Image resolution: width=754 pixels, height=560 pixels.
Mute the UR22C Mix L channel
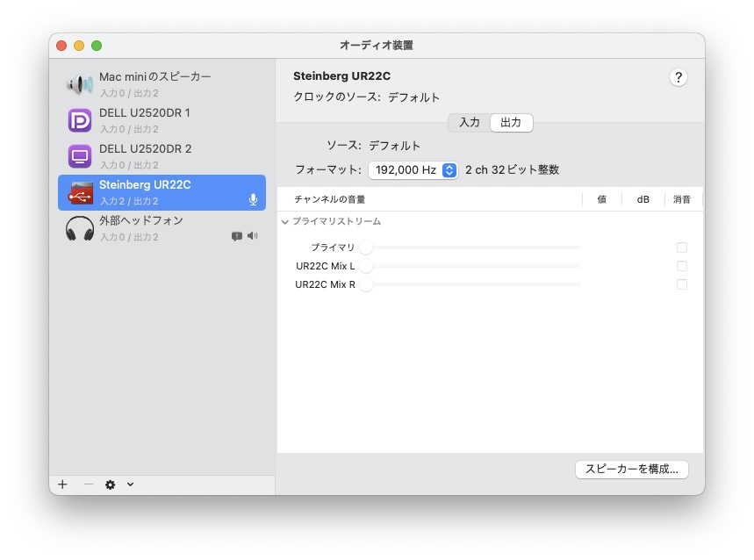point(681,266)
